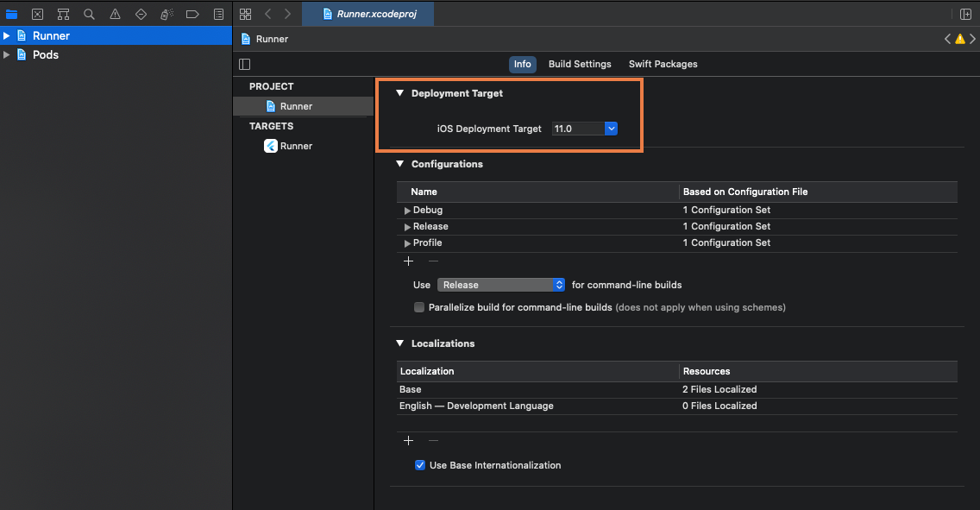Show the Symbol navigator
980x510 pixels.
point(63,14)
